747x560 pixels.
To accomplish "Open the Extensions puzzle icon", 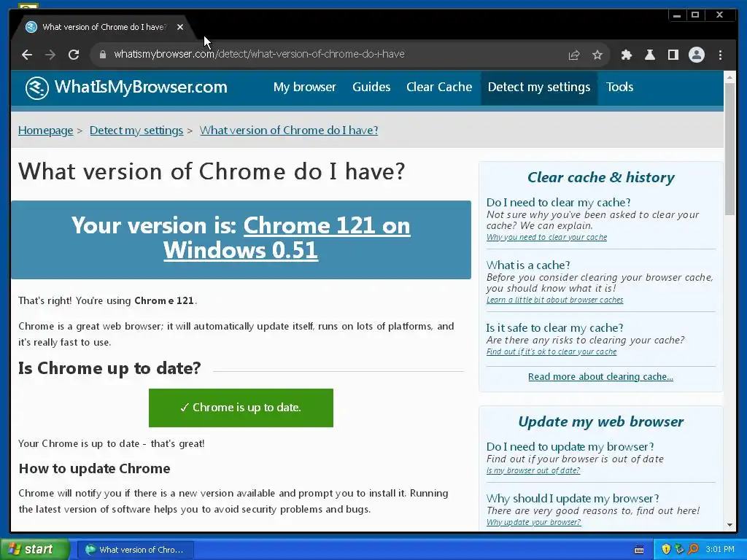I will tap(627, 55).
